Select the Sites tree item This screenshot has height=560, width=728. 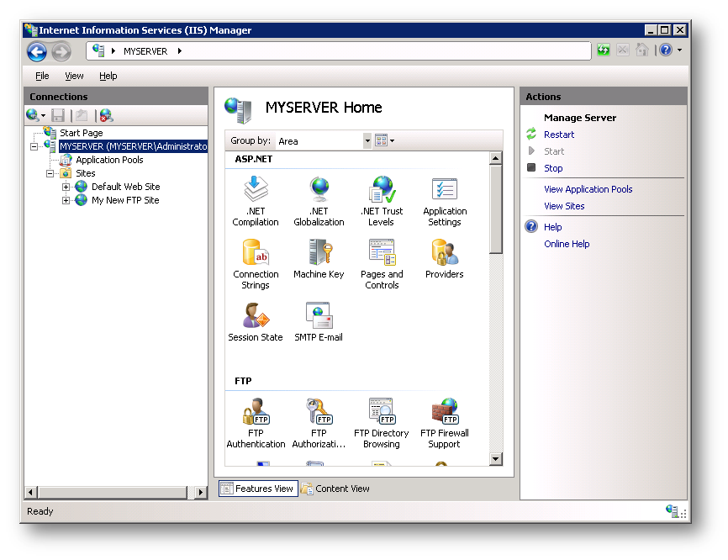[86, 173]
